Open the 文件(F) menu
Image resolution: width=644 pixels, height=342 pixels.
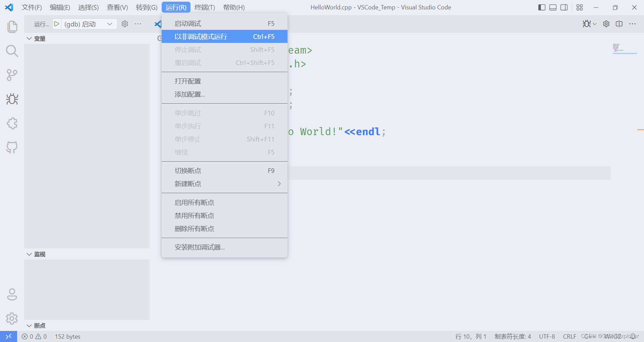(32, 7)
